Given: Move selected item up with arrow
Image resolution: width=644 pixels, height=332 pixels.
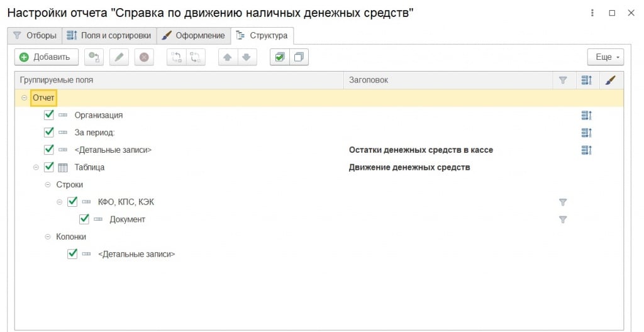Looking at the screenshot, I should point(227,57).
